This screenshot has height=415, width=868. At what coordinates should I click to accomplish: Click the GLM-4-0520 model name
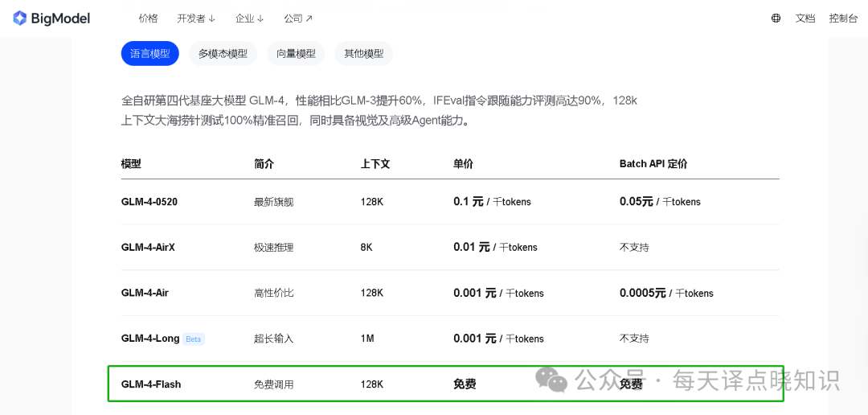coord(149,202)
